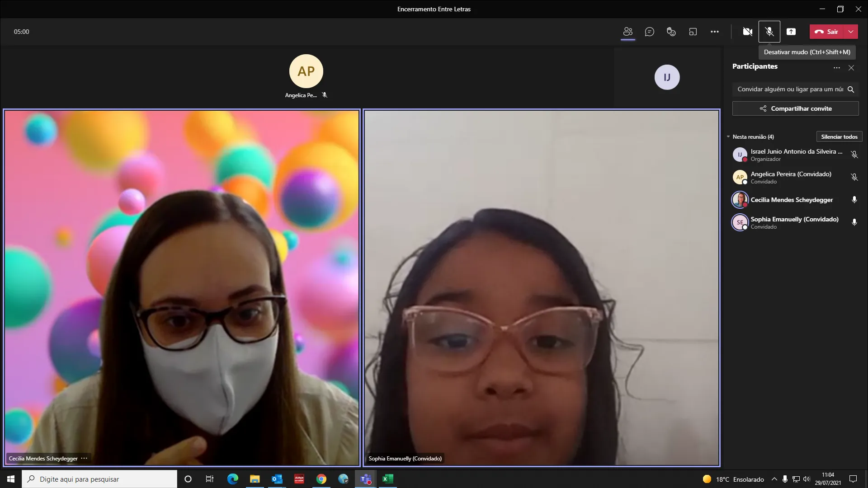Viewport: 868px width, 488px height.
Task: Close the Participantes panel
Action: click(x=851, y=68)
